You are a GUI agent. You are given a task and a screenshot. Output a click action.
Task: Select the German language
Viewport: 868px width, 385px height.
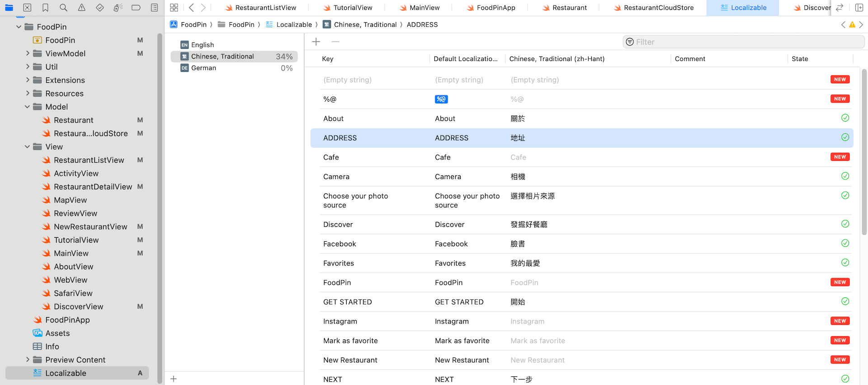(203, 68)
